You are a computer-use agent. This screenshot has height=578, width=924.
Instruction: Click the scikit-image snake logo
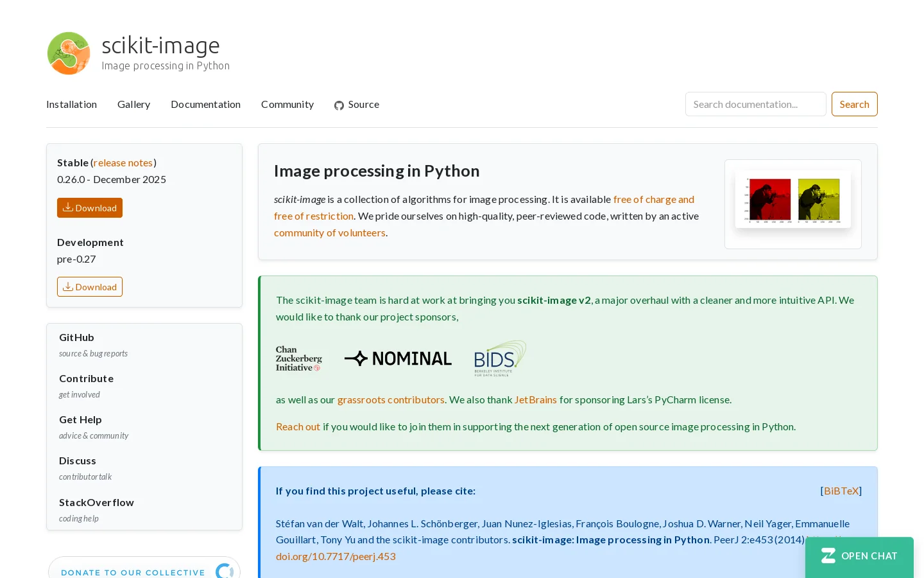[x=69, y=53]
